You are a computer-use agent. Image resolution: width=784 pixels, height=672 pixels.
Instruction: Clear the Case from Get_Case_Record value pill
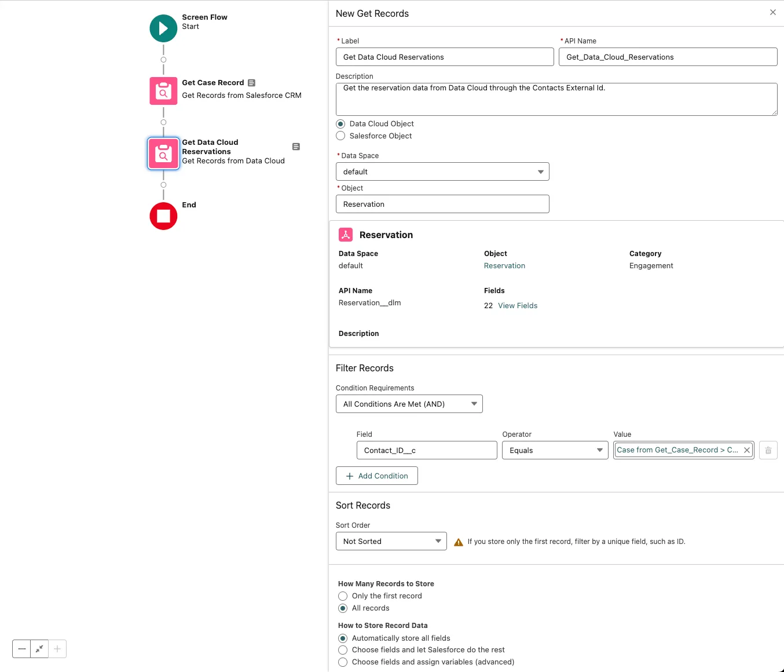(747, 450)
